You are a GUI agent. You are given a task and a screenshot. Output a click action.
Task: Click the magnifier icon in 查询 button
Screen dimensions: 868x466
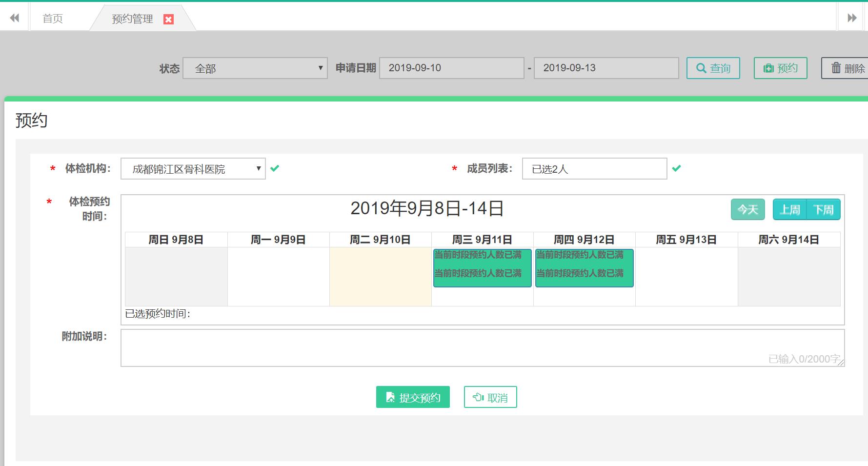click(701, 68)
